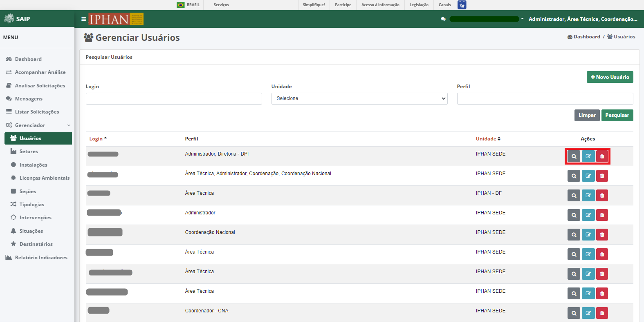Edit the Coordenador - CNA user
The width and height of the screenshot is (644, 323).
pyautogui.click(x=588, y=313)
